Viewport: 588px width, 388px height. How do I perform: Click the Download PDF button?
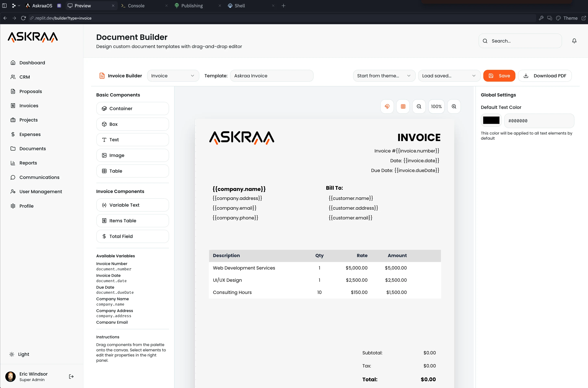coord(545,76)
